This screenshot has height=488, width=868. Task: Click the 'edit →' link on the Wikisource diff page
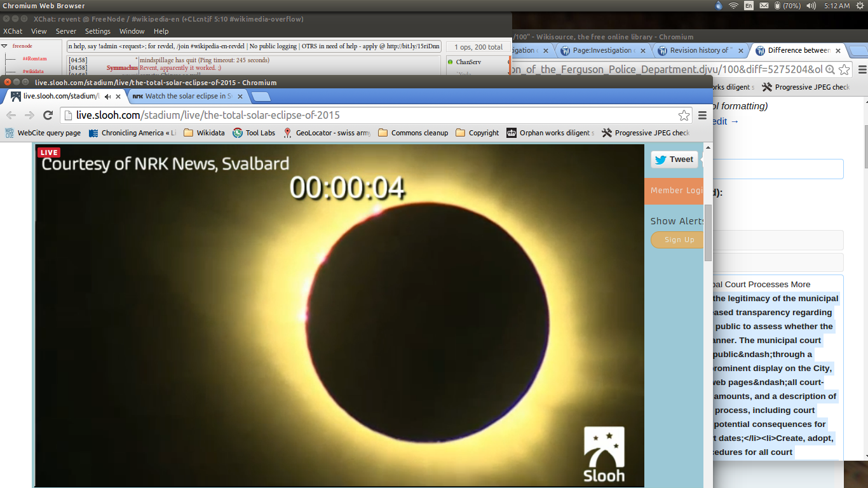tap(726, 121)
